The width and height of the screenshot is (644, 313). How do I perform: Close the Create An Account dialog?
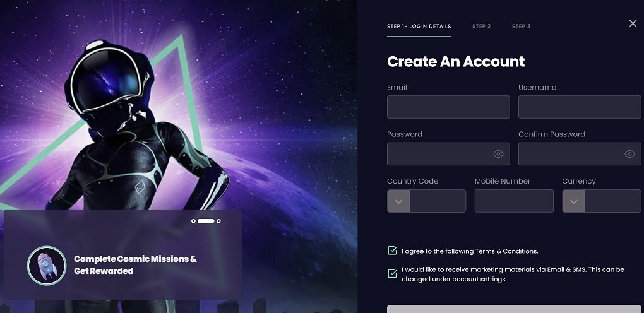coord(633,24)
